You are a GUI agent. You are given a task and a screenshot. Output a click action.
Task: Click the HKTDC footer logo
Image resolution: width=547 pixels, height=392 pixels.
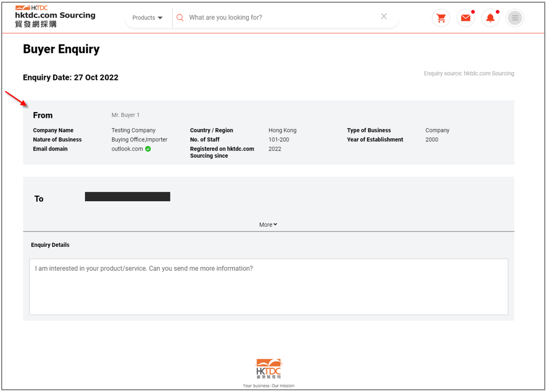pos(269,368)
